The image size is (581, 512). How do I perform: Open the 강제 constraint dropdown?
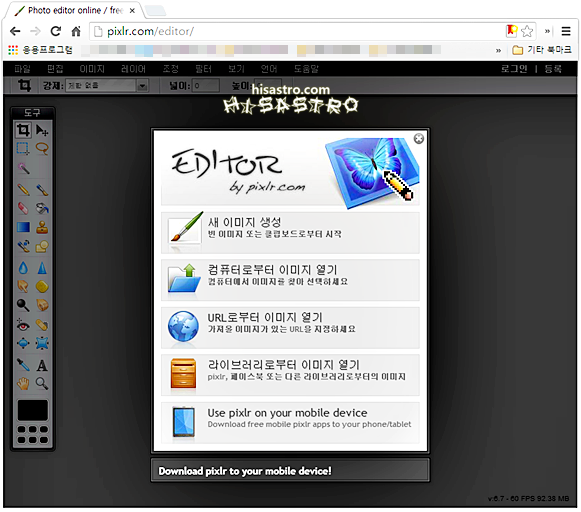click(x=107, y=86)
